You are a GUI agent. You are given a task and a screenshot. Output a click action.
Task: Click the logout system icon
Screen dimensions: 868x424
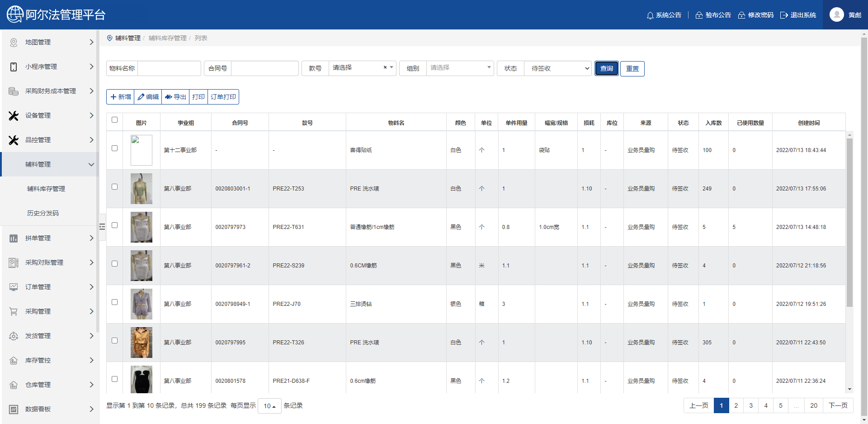[784, 15]
